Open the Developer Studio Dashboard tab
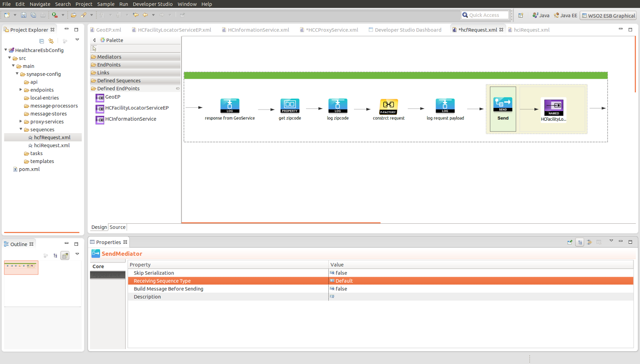The image size is (640, 364). click(x=405, y=30)
